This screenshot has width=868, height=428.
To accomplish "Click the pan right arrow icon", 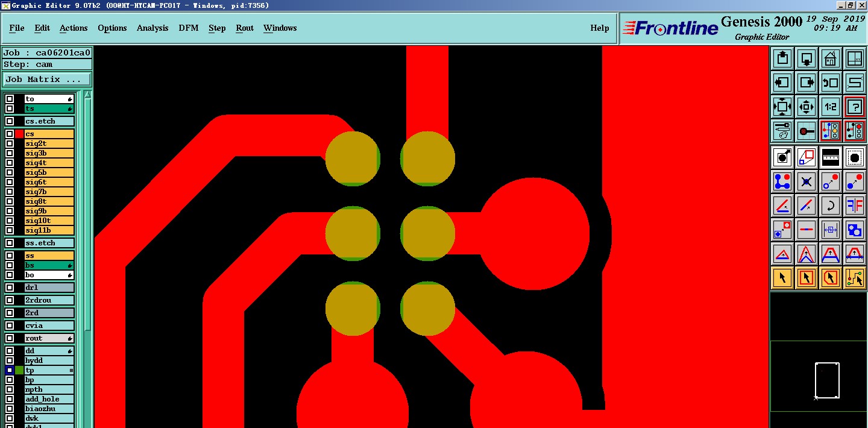I will (807, 83).
